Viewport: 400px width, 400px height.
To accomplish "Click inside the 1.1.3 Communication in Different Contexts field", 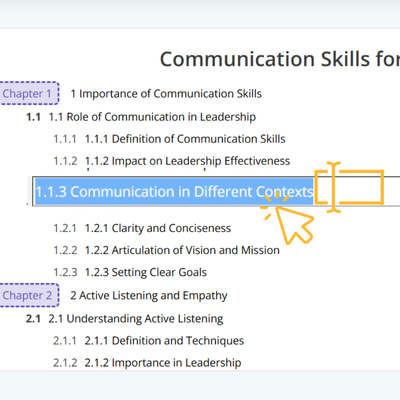I will pyautogui.click(x=216, y=191).
